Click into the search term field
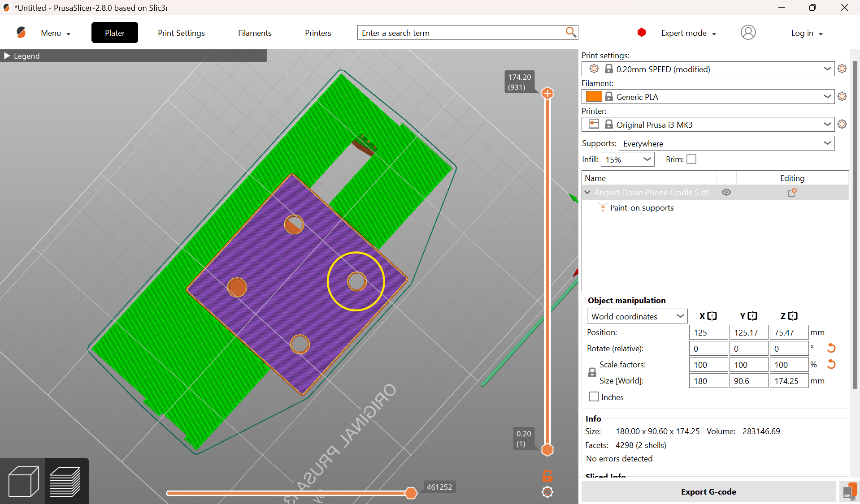Image resolution: width=860 pixels, height=504 pixels. click(461, 33)
